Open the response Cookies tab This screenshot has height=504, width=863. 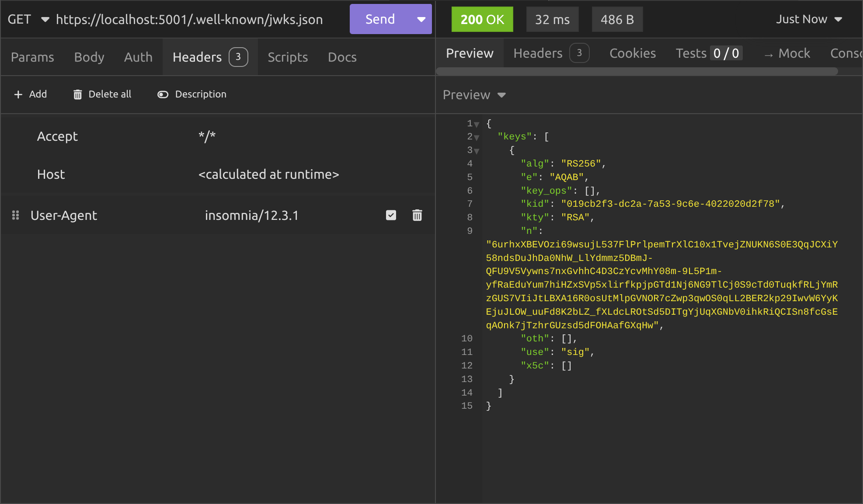pos(632,53)
